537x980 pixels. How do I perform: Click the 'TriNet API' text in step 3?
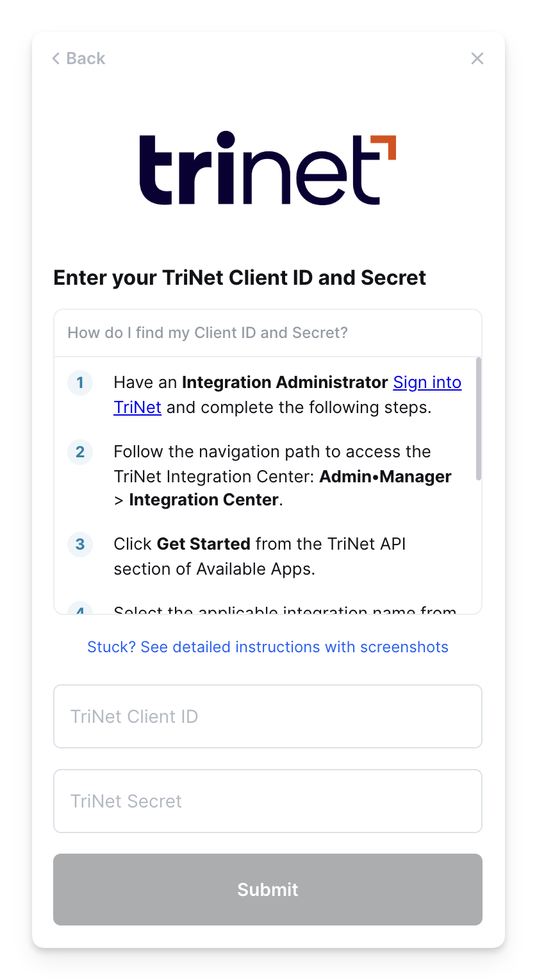tap(367, 545)
